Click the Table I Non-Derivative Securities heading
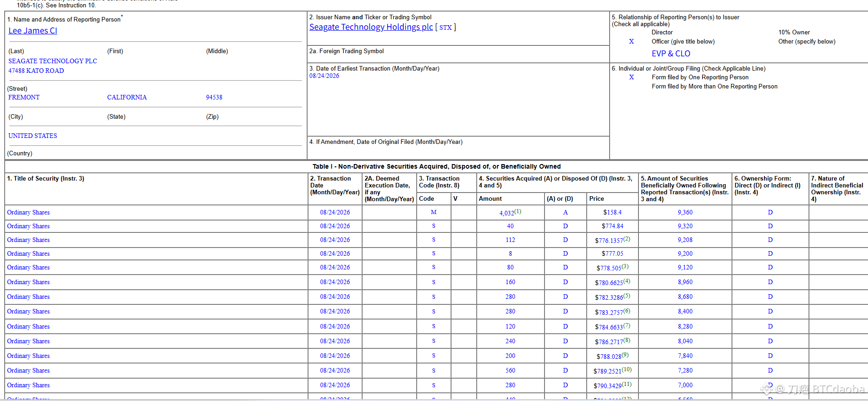Image resolution: width=868 pixels, height=401 pixels. coord(436,166)
